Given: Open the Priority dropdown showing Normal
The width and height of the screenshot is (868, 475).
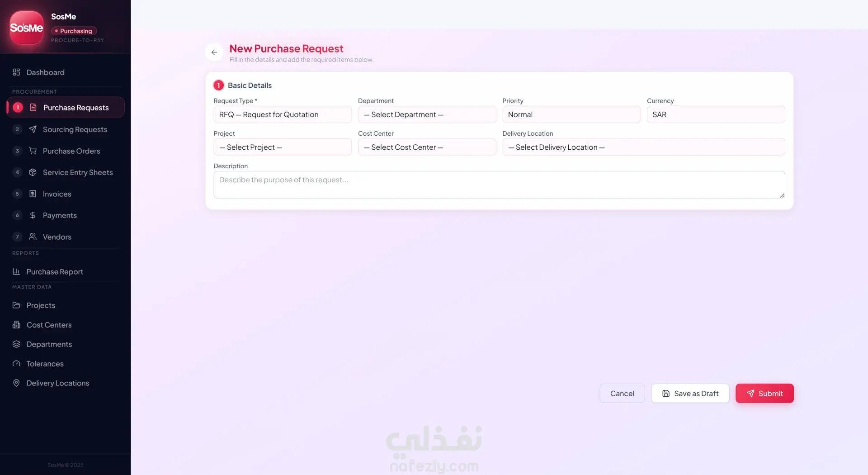Looking at the screenshot, I should (x=571, y=114).
